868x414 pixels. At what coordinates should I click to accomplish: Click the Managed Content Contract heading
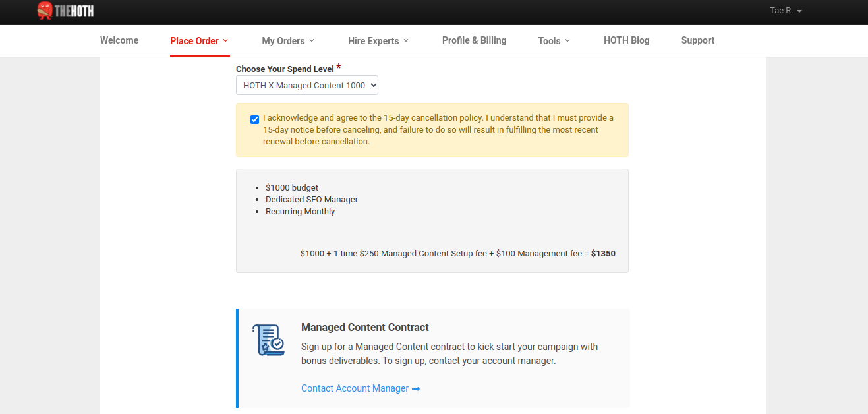[x=365, y=327]
